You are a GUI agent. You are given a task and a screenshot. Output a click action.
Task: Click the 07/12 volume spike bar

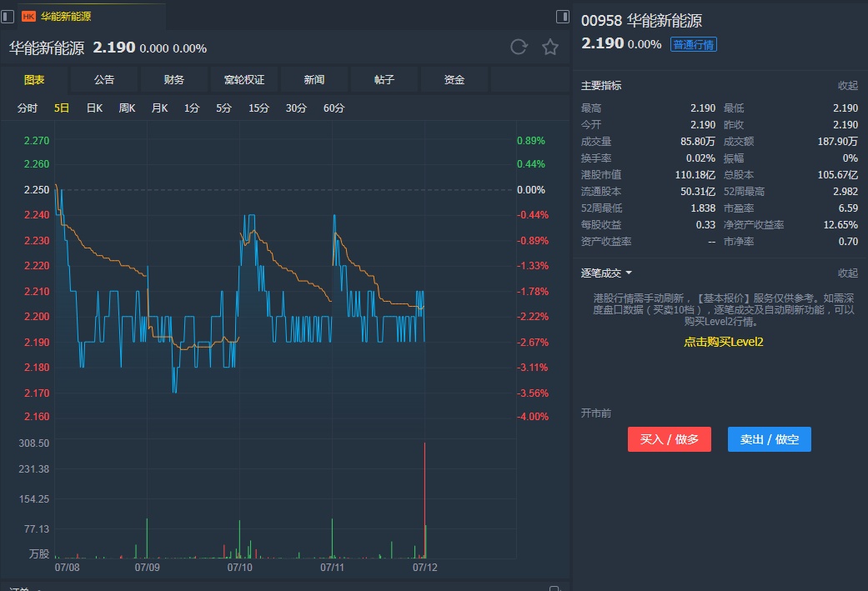click(x=424, y=500)
